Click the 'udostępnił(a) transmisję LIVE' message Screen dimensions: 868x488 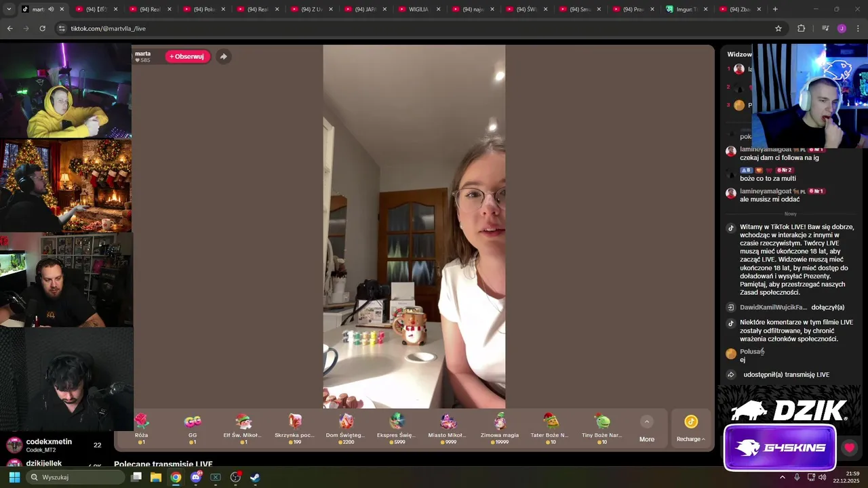pos(786,375)
